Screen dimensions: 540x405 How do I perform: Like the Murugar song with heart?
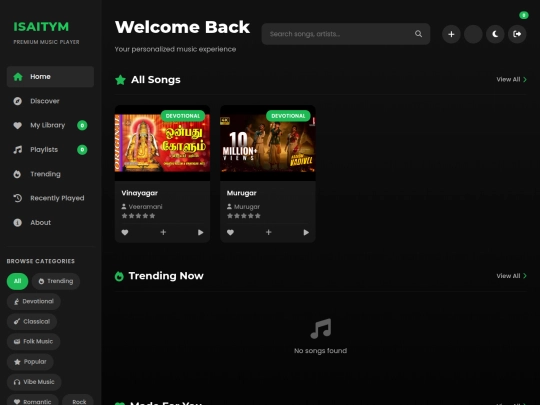coord(230,232)
